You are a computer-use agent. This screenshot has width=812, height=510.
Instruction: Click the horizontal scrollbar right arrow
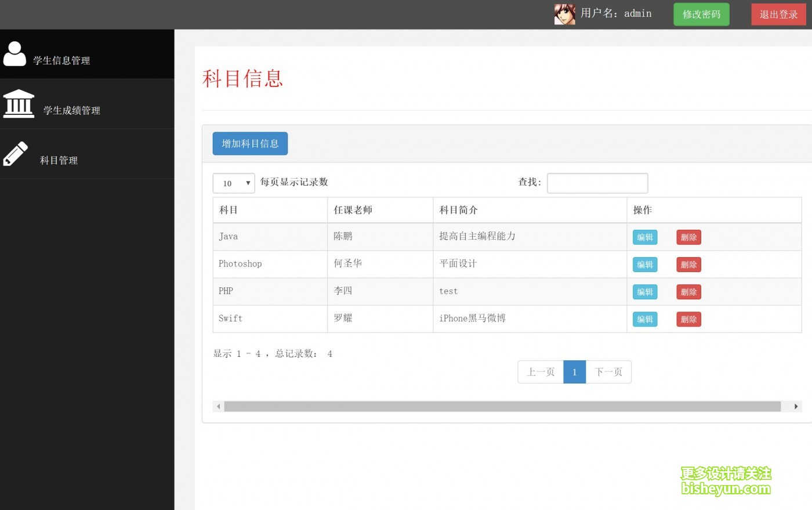point(796,406)
